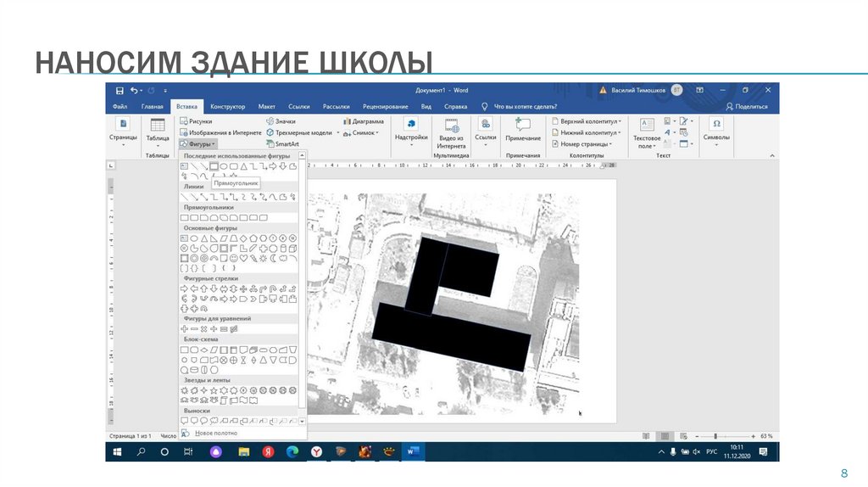This screenshot has height=487, width=868.
Task: Click the signature line icon
Action: pyautogui.click(x=685, y=120)
